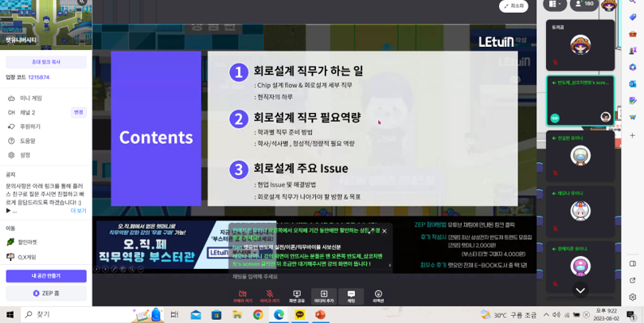Unmute the microphone with 마이크 켜기
The height and width of the screenshot is (323, 644).
(270, 296)
